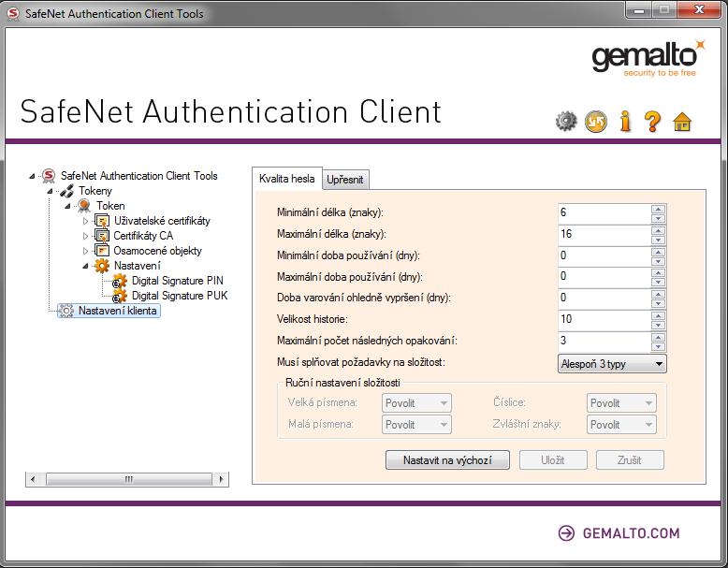Close the SafeNet window

[699, 10]
